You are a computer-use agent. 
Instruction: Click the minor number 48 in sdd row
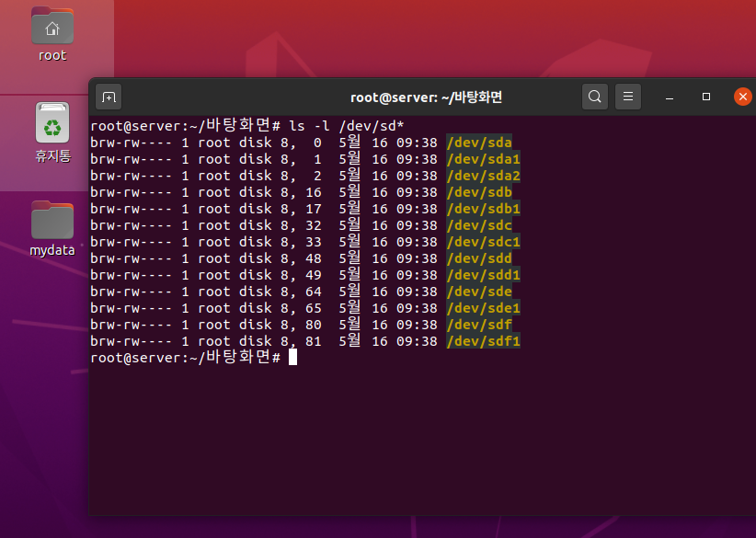[x=314, y=258]
